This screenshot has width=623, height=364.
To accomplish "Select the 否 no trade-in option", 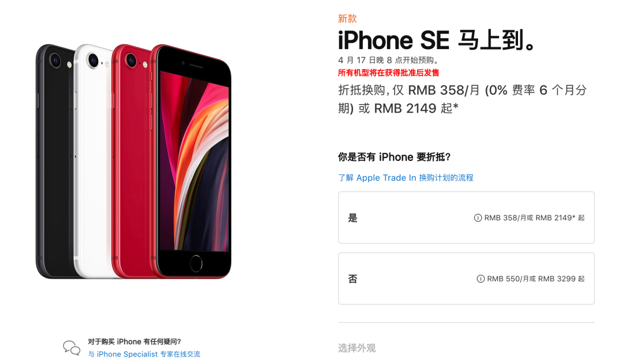I will tap(466, 279).
